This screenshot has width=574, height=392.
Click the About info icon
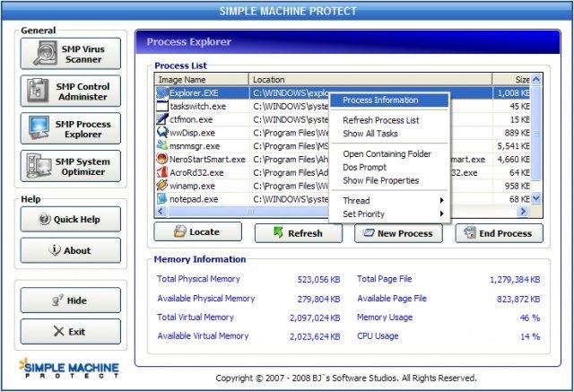point(54,250)
